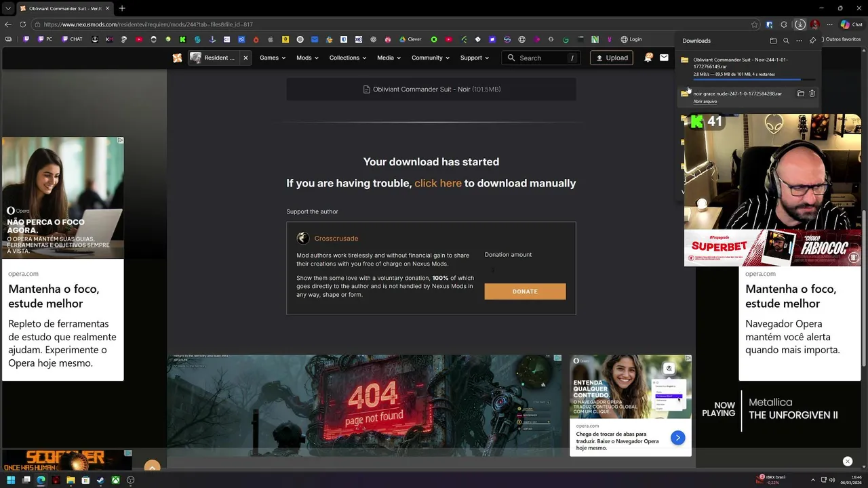Image resolution: width=868 pixels, height=488 pixels.
Task: Close the Resident Evil game filter
Action: [245, 58]
